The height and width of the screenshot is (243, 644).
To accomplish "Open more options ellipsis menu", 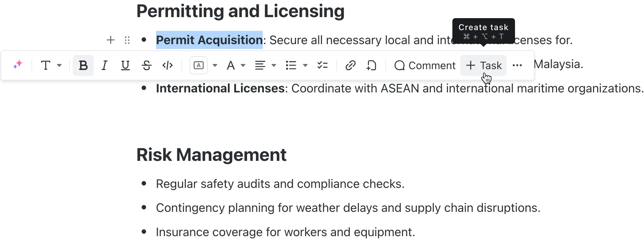I will tap(517, 65).
